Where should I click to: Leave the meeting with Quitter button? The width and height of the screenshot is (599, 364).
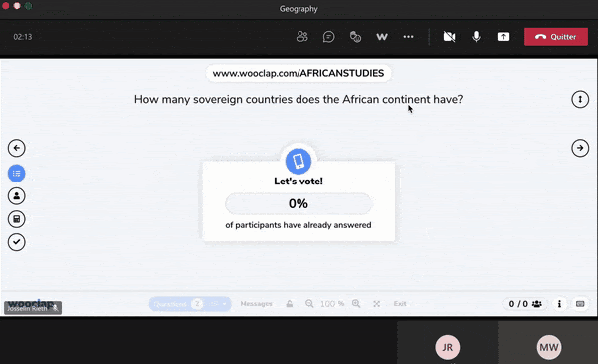click(556, 37)
